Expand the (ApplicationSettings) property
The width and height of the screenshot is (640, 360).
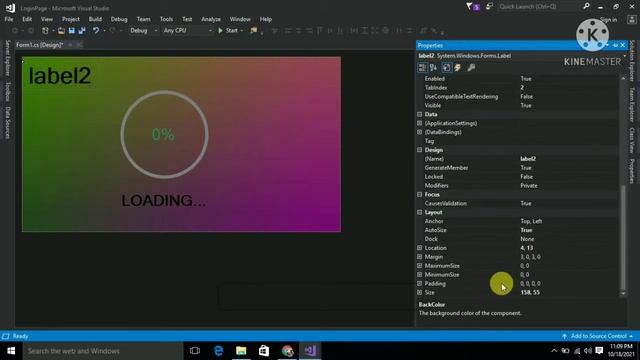[420, 123]
